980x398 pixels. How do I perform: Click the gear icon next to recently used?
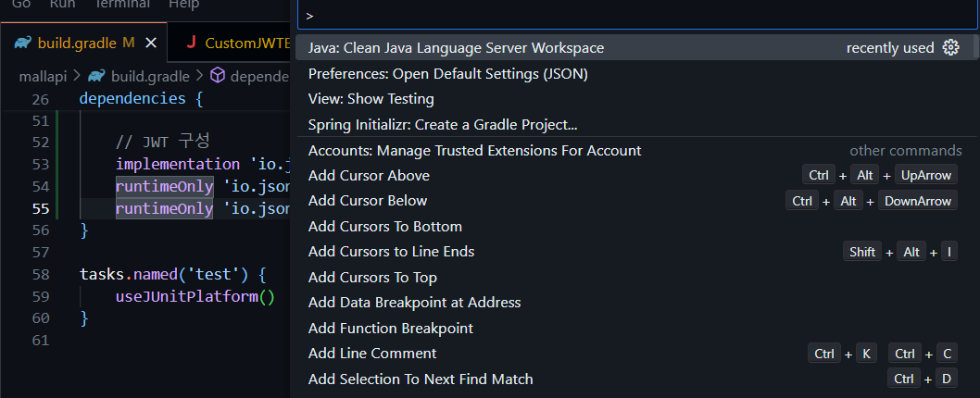coord(950,47)
